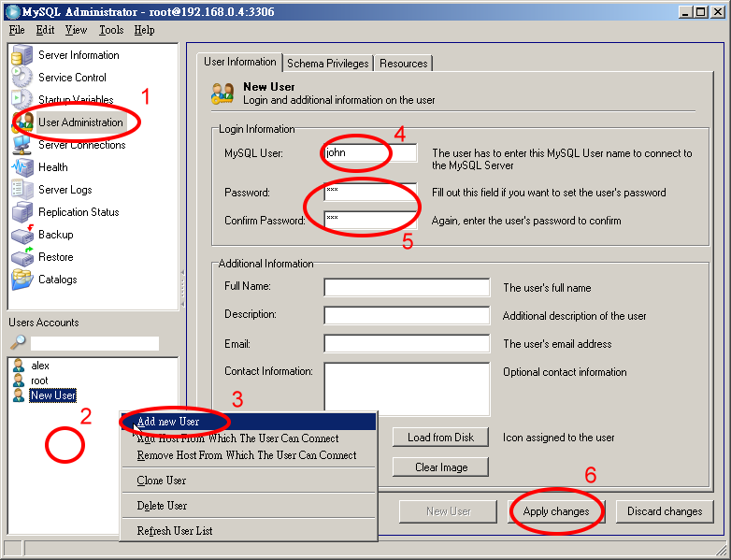
Task: Choose Add new User from context menu
Action: [x=168, y=422]
